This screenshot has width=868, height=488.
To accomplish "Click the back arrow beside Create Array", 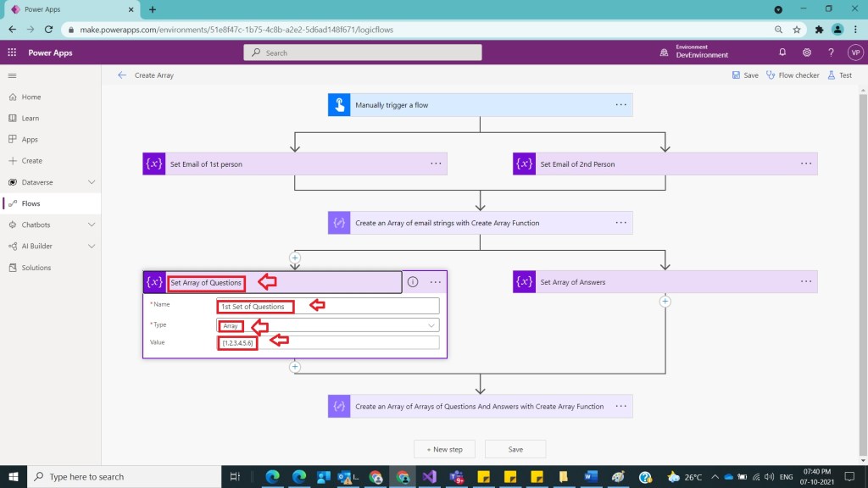I will click(121, 75).
